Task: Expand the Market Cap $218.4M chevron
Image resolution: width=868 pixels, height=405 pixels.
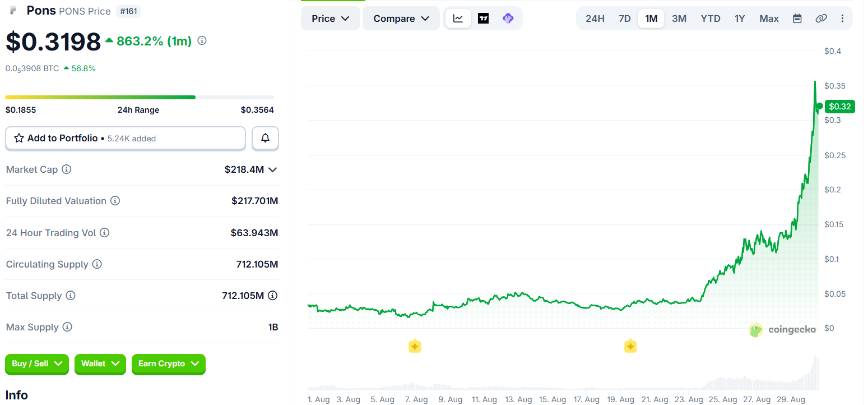Action: [273, 169]
